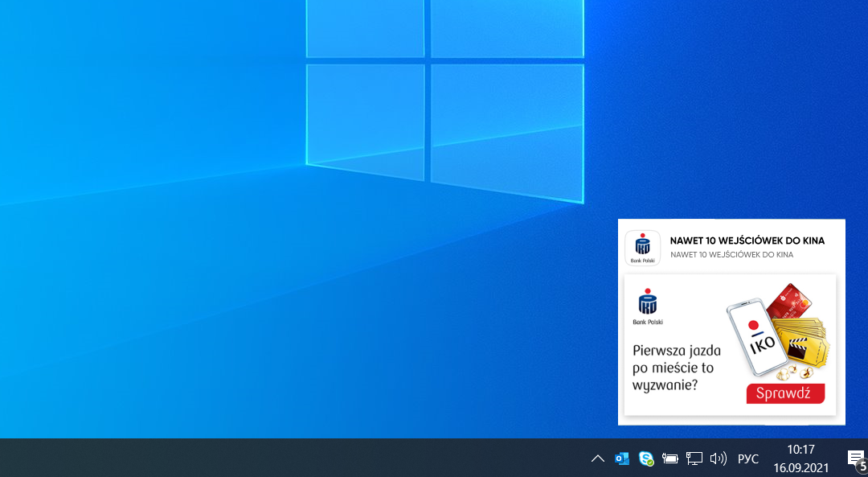Open network connection tray icon

(694, 458)
